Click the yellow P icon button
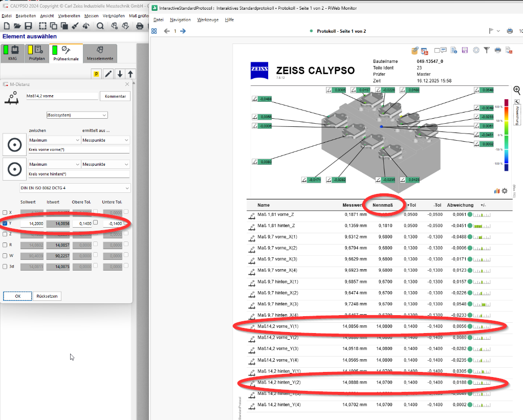The height and width of the screenshot is (420, 523). 96,74
